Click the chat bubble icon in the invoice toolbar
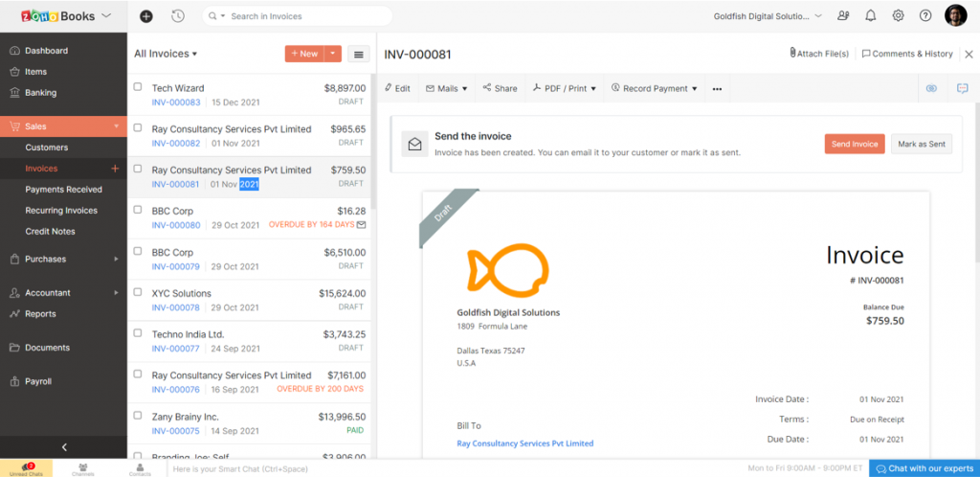The image size is (980, 477). click(963, 89)
